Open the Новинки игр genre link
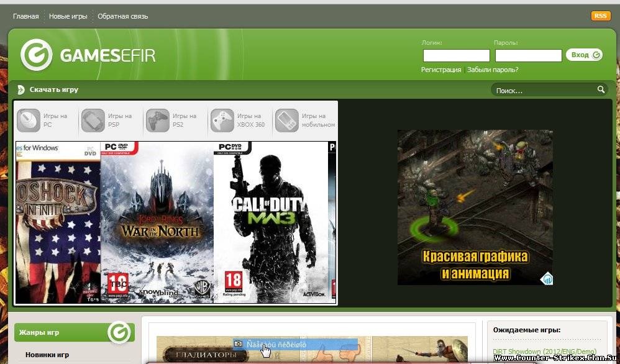This screenshot has width=620, height=364. [x=47, y=355]
